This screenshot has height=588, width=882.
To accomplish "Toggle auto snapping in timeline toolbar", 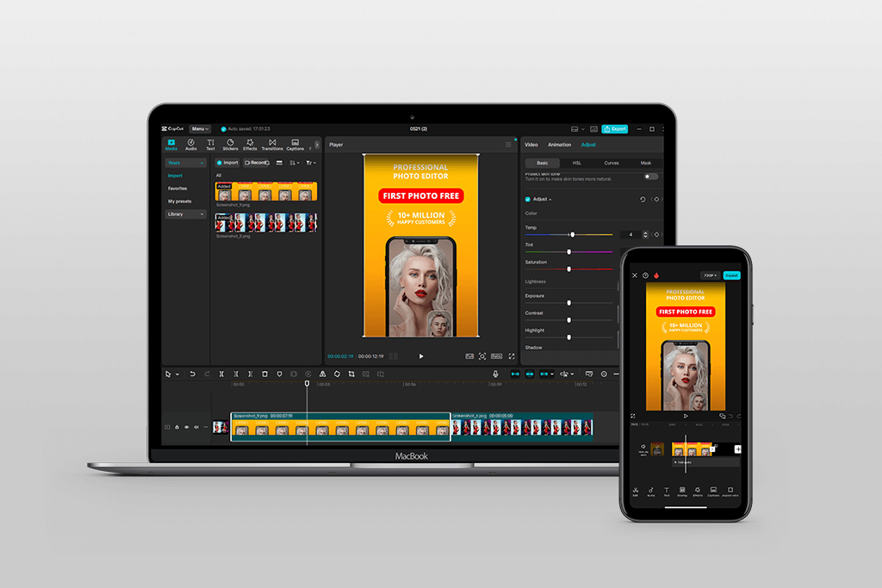I will [530, 374].
